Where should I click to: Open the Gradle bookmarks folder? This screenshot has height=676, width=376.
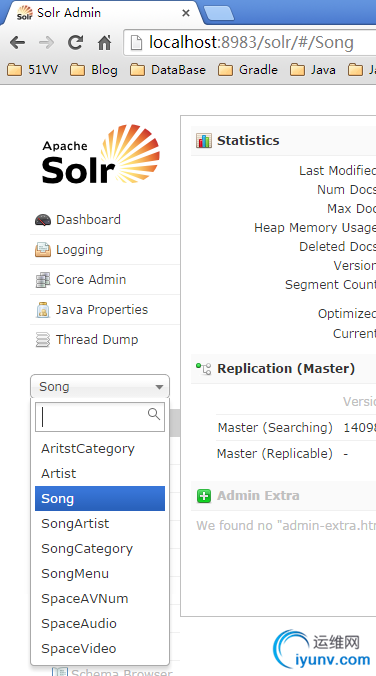click(248, 70)
